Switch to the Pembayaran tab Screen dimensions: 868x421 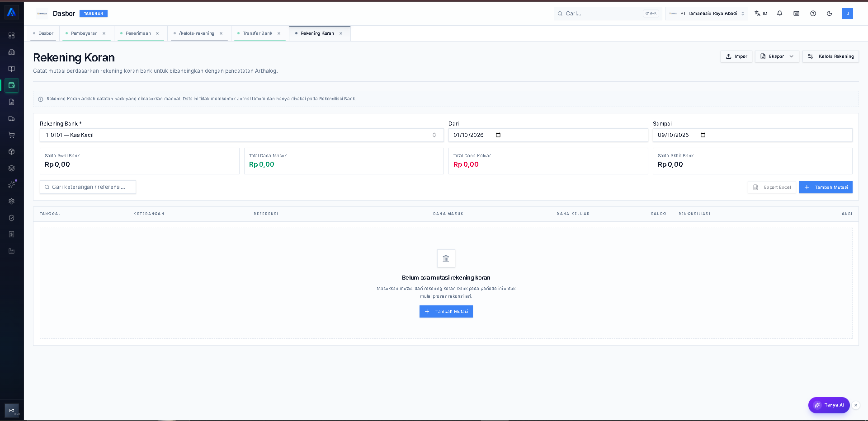click(84, 33)
